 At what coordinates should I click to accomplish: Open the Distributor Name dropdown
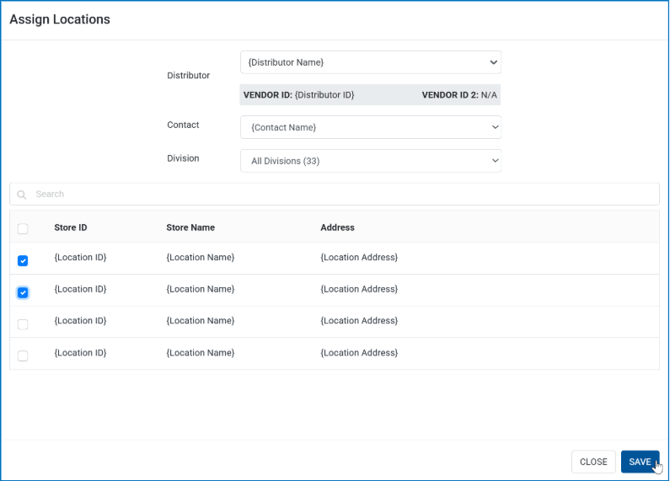pos(370,62)
